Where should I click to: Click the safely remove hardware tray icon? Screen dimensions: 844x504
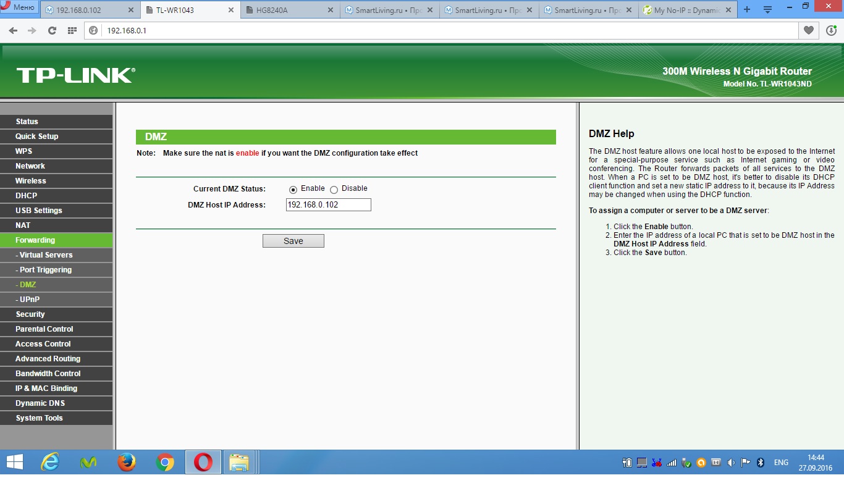tap(686, 462)
